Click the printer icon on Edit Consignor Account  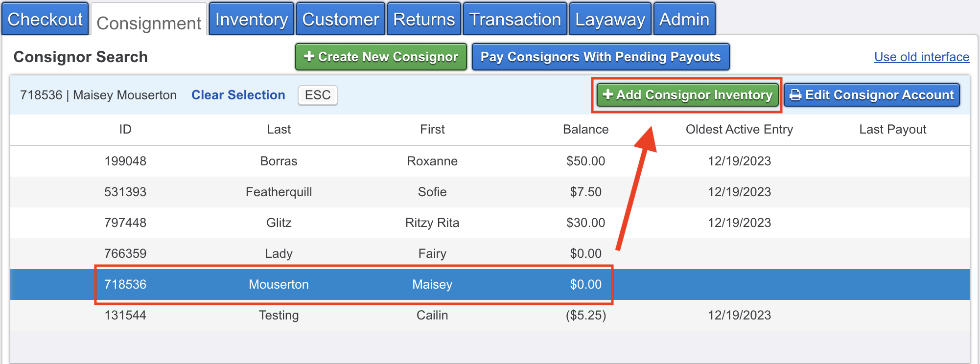[796, 95]
